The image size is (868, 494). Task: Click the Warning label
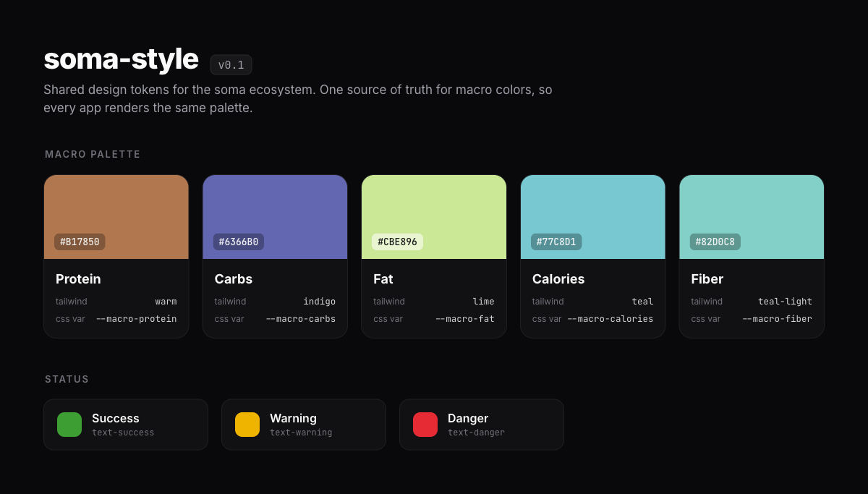click(x=293, y=418)
